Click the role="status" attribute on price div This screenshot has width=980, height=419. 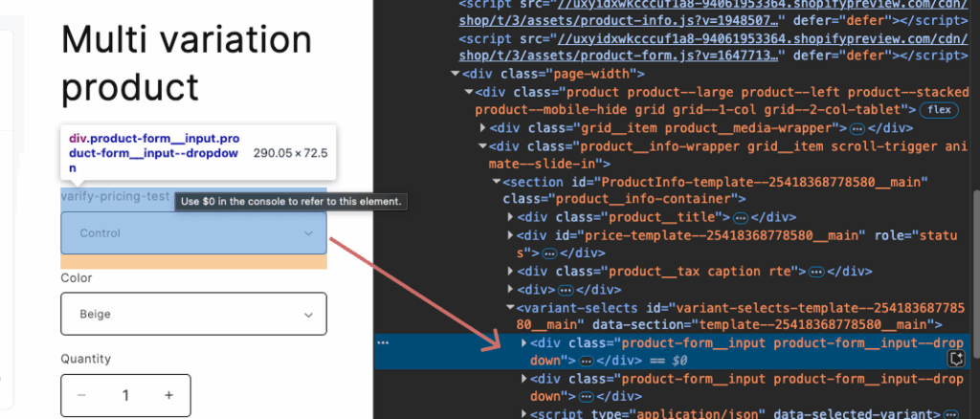tap(738, 244)
